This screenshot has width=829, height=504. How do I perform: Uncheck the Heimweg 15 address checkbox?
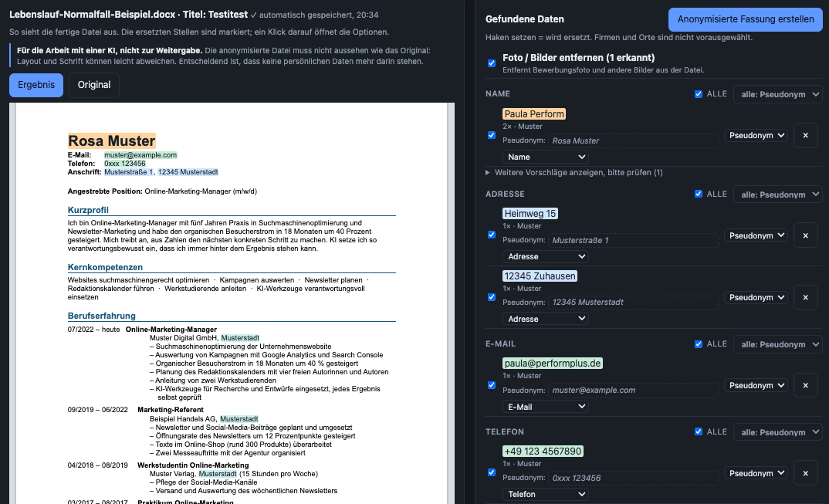492,235
